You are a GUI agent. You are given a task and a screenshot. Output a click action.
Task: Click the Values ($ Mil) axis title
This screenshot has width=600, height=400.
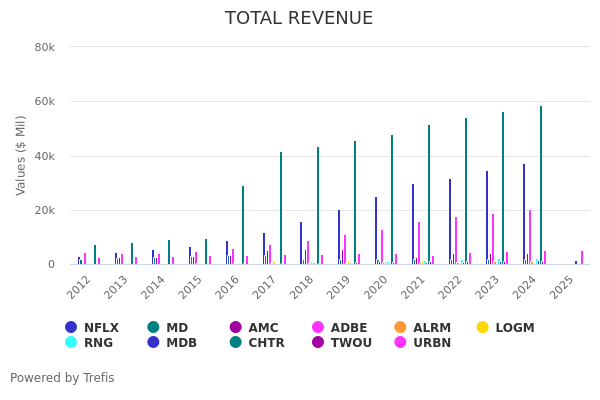click(21, 155)
